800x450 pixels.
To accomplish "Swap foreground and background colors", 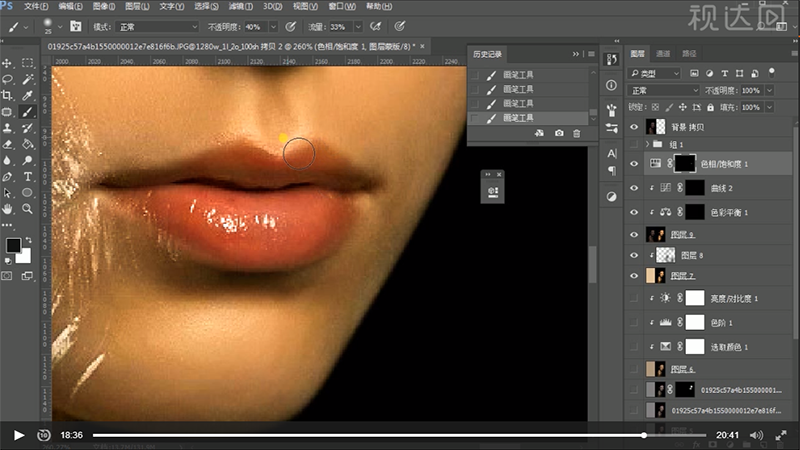I will click(x=29, y=240).
